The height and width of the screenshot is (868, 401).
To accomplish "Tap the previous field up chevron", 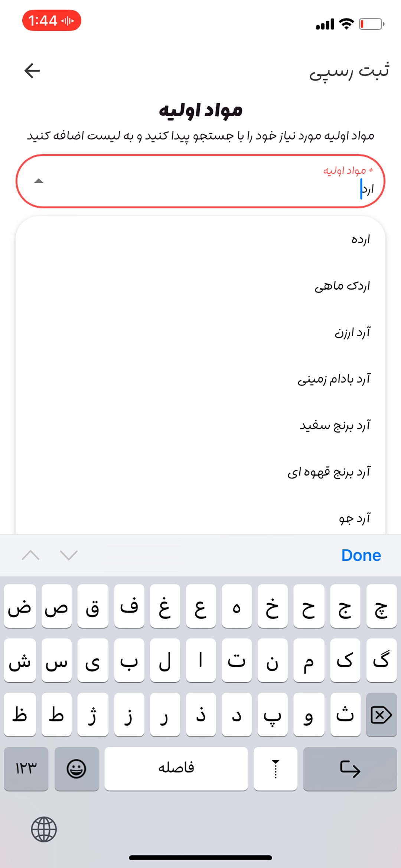I will [x=31, y=555].
